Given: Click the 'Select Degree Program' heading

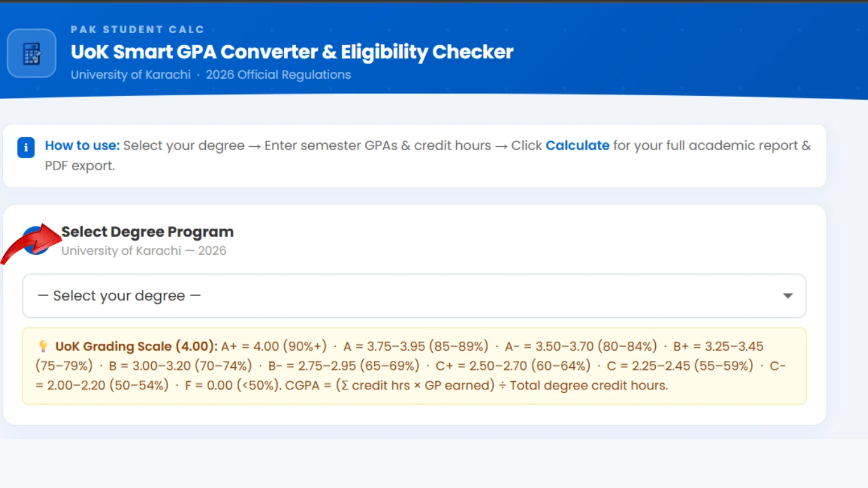Looking at the screenshot, I should (x=147, y=232).
